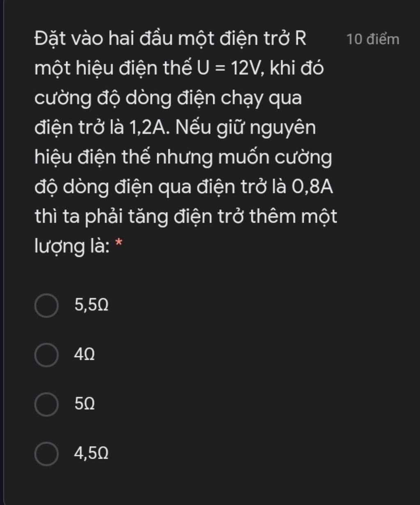Viewport: 420px width, 505px height.
Task: Select the 5,5Ω radio button
Action: tap(46, 305)
